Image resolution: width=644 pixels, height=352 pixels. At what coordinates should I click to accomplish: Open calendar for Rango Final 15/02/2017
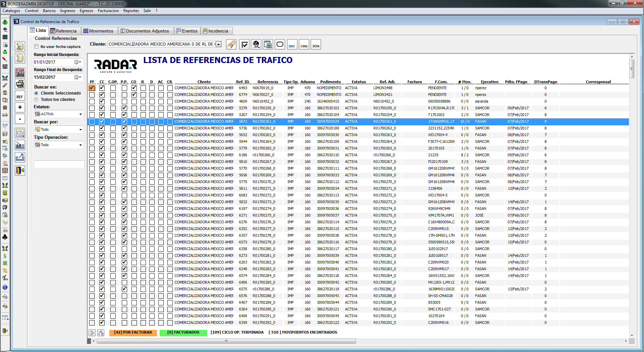[x=78, y=77]
